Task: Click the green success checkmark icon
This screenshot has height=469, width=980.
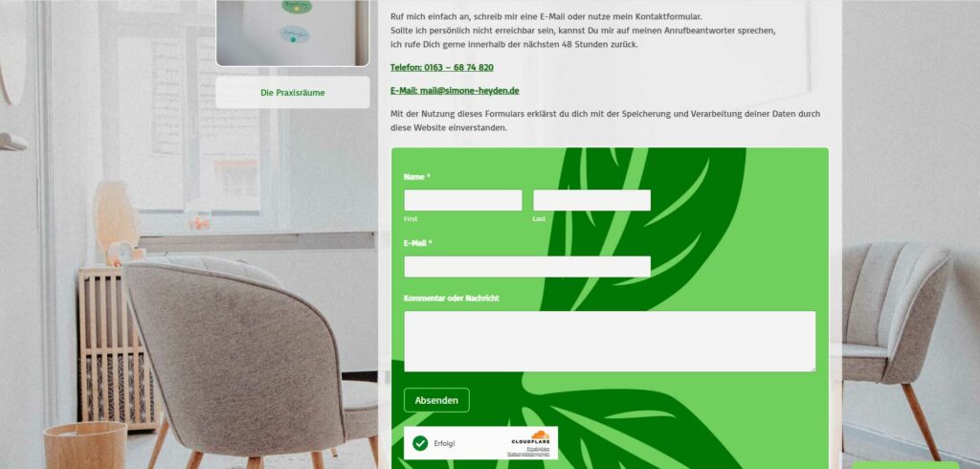Action: coord(420,443)
